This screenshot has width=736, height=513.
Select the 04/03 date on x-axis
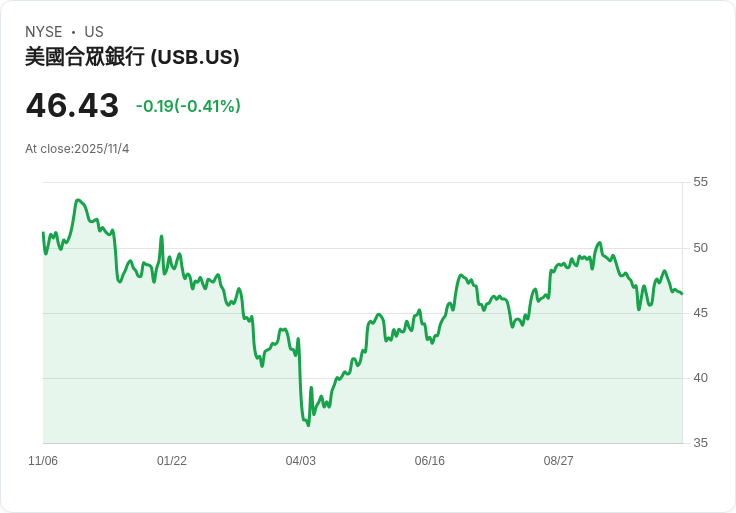click(x=301, y=461)
